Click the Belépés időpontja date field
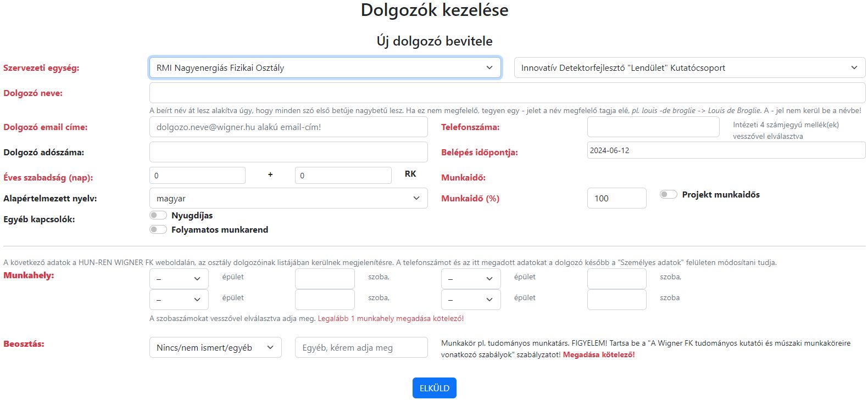Image resolution: width=868 pixels, height=400 pixels. click(x=726, y=150)
